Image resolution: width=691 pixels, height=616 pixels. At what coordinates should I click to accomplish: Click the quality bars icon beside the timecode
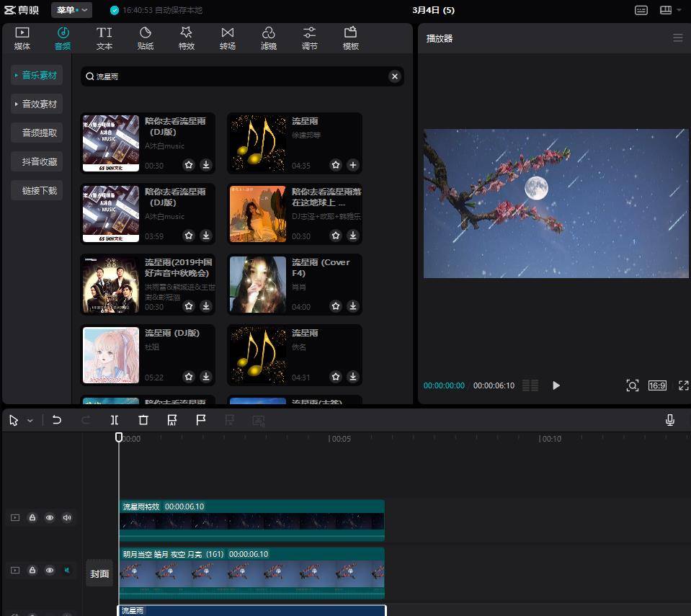530,385
